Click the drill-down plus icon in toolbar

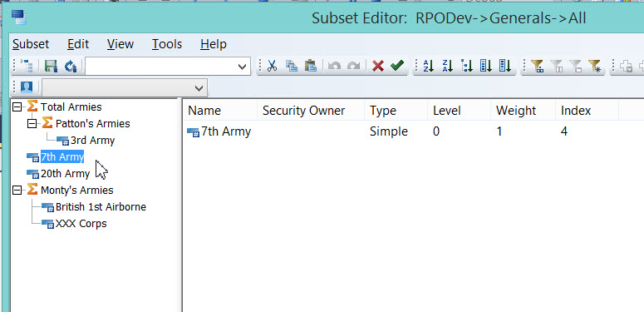pyautogui.click(x=626, y=66)
